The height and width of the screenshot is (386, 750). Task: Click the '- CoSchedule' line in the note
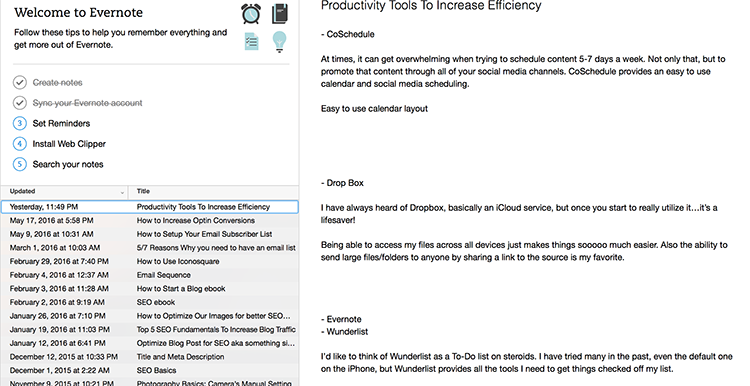[348, 34]
